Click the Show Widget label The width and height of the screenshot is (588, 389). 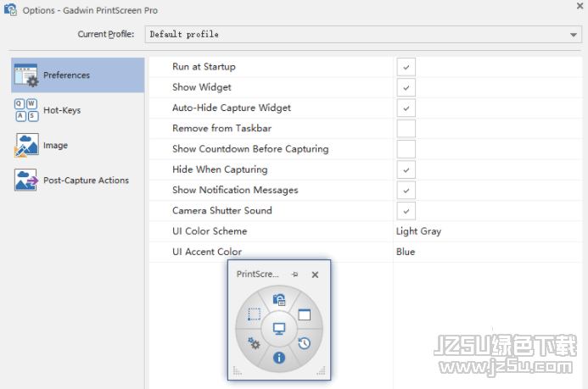pos(202,87)
